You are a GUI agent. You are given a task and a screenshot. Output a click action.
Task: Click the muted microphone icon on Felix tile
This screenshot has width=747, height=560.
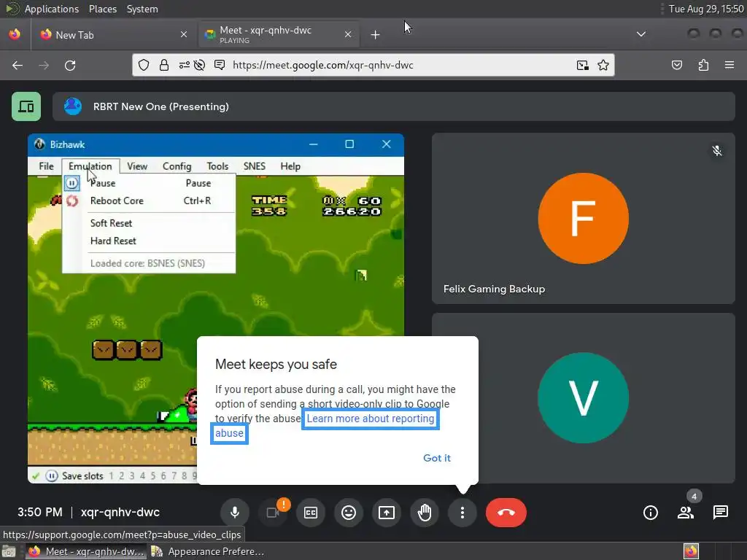point(716,151)
